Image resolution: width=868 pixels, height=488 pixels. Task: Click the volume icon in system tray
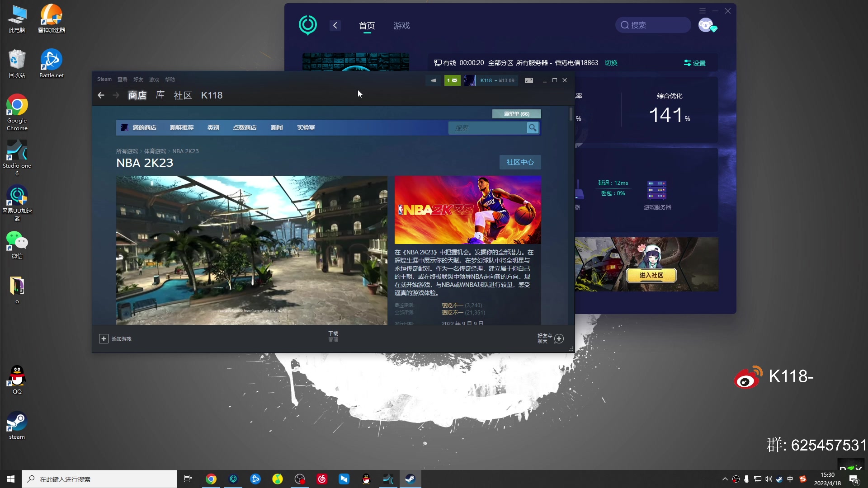click(x=769, y=479)
